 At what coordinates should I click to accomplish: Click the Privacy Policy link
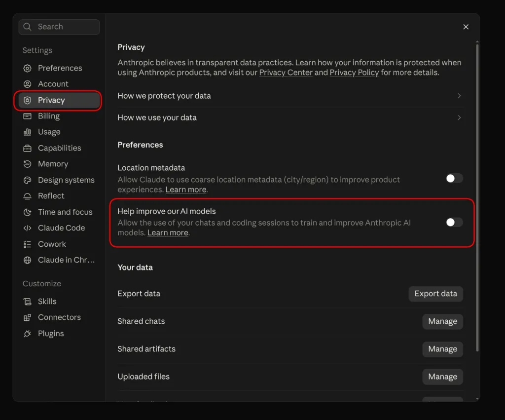pos(354,73)
